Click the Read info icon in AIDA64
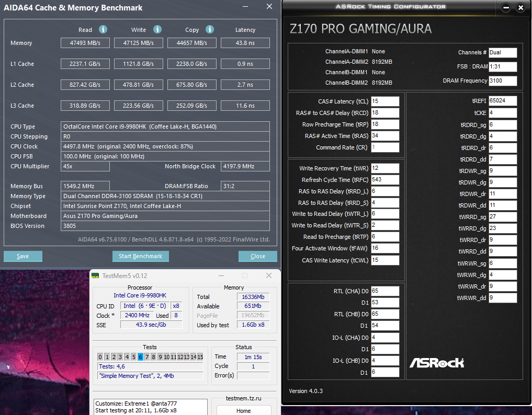 [x=103, y=29]
